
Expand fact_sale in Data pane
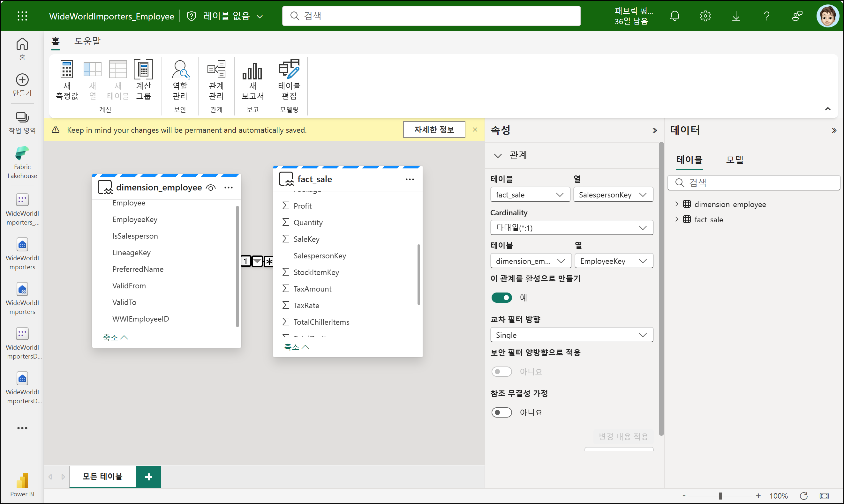(676, 219)
